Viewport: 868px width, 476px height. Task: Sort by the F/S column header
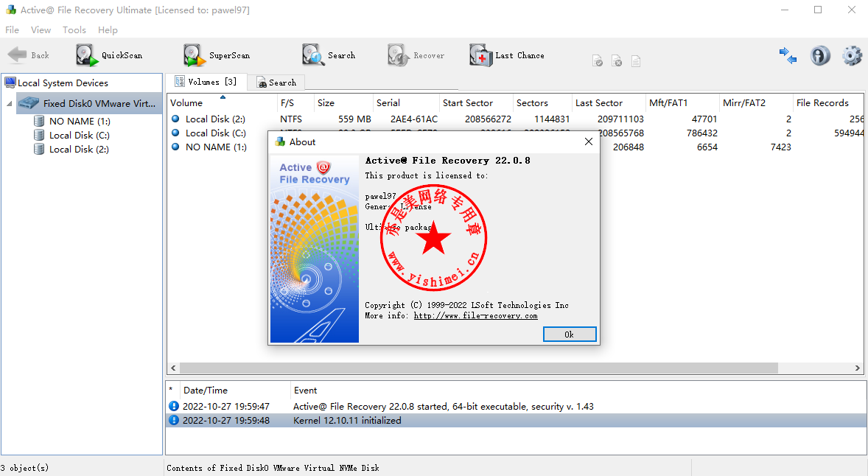click(295, 103)
